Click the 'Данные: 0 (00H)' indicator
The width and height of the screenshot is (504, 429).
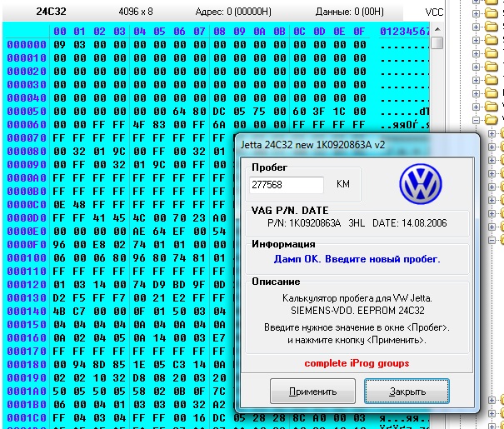coord(350,12)
